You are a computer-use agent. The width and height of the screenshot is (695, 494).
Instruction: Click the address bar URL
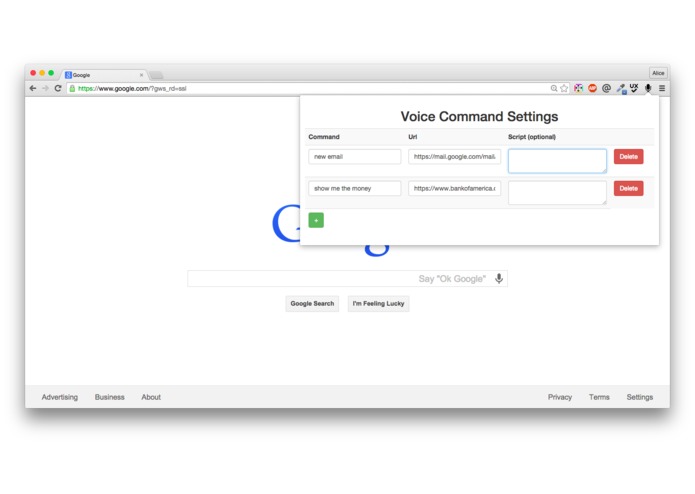[x=132, y=89]
